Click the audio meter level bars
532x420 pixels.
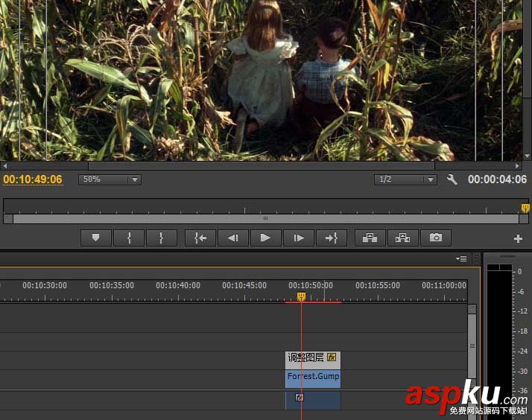[499, 343]
